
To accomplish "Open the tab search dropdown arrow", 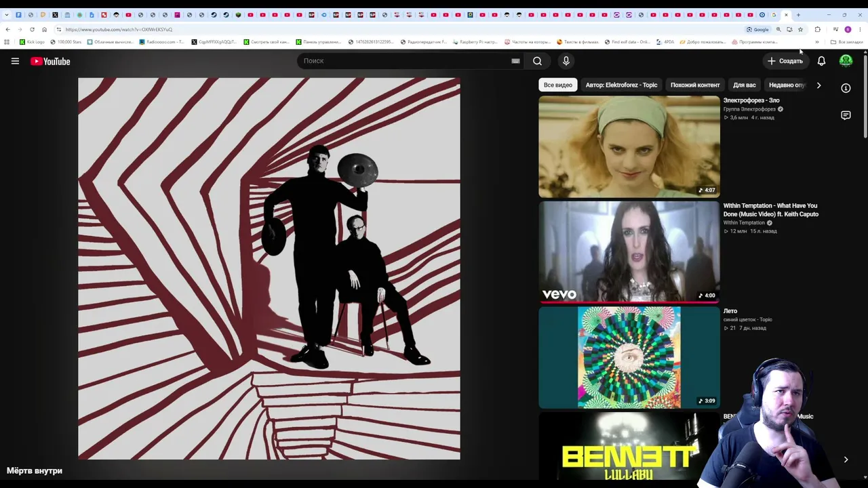I will (7, 15).
